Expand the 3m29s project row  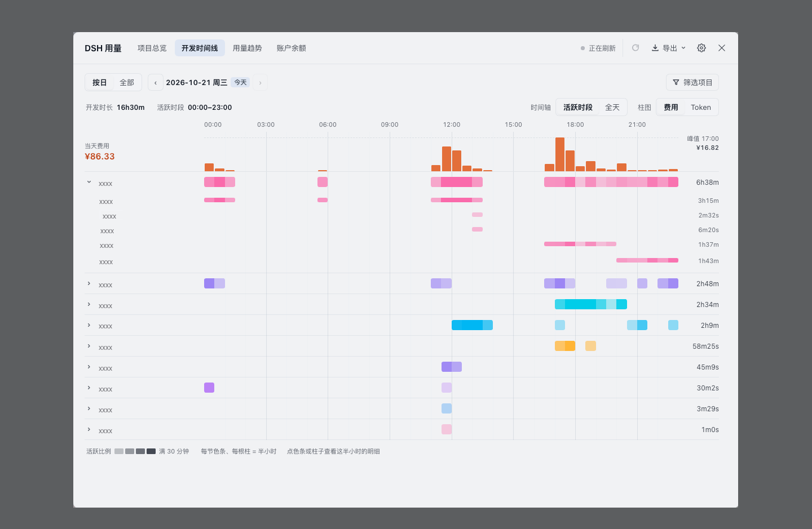89,408
